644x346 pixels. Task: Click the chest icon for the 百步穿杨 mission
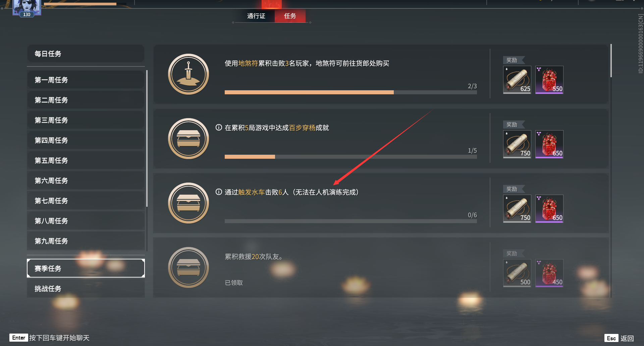[189, 139]
